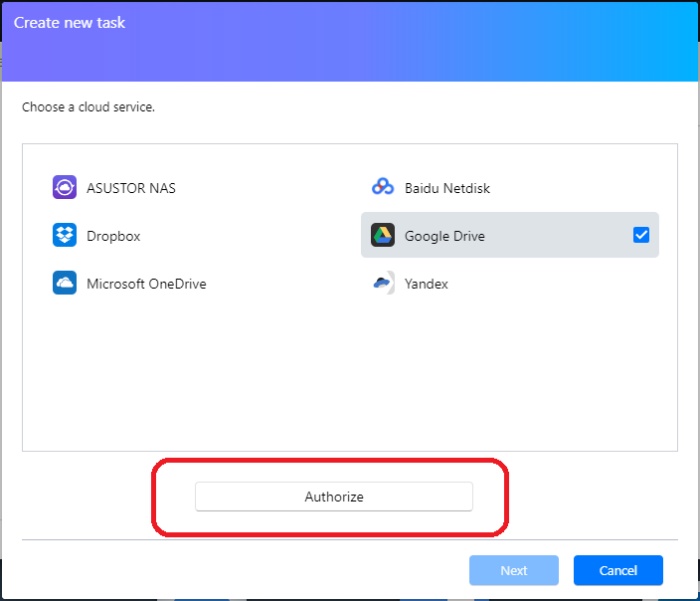Click empty space in the cloud service list
This screenshot has width=700, height=601.
coord(348,378)
